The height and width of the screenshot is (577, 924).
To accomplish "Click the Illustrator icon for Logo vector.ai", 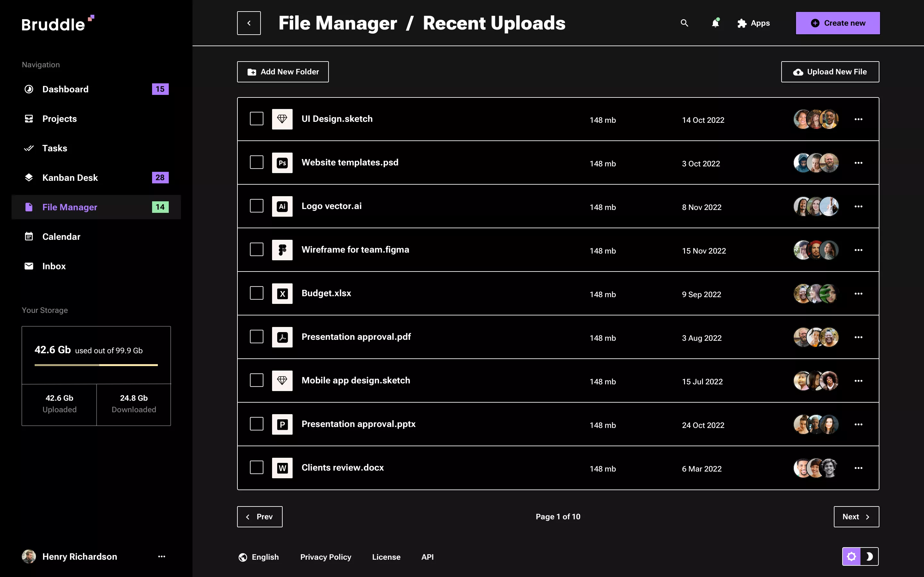I will (x=282, y=206).
